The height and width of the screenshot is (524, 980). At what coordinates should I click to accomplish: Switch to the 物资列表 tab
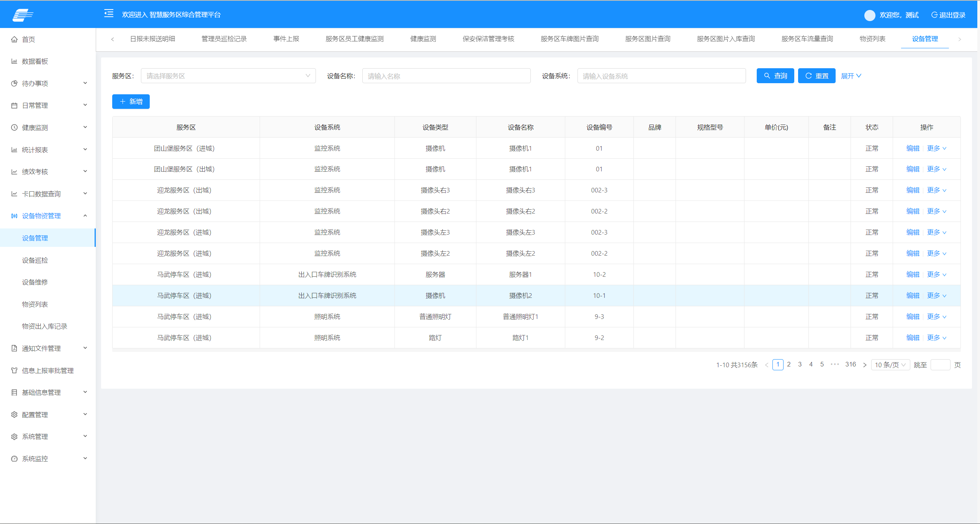(872, 39)
